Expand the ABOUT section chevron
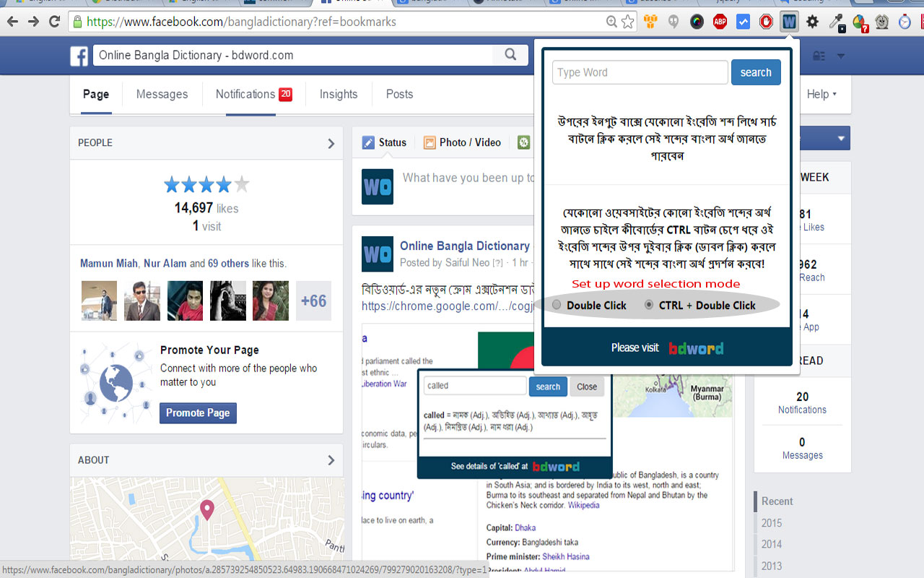This screenshot has width=924, height=578. pyautogui.click(x=331, y=460)
